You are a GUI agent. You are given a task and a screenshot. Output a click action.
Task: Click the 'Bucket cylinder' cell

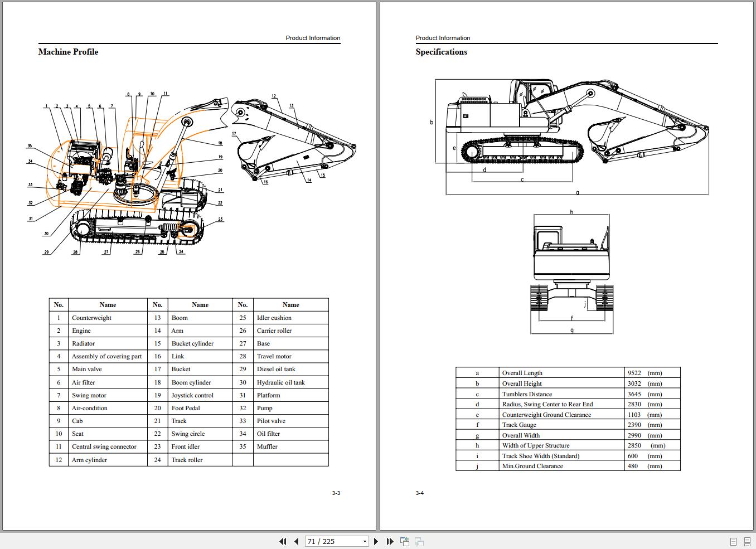click(x=200, y=343)
